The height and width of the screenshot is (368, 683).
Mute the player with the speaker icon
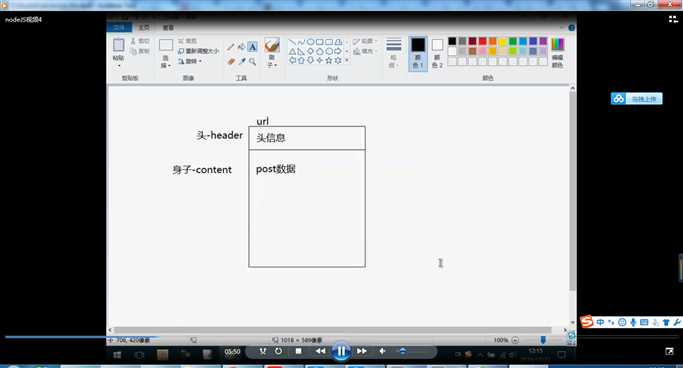coord(382,351)
